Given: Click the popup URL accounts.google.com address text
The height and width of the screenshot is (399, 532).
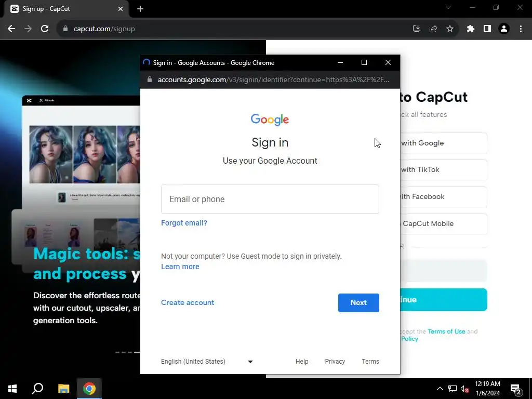Looking at the screenshot, I should click(273, 79).
